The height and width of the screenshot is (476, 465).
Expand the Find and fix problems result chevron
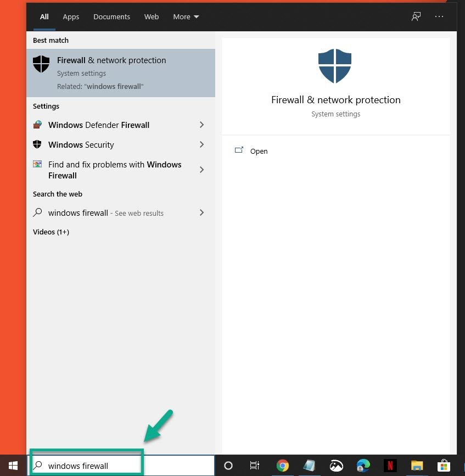click(201, 170)
